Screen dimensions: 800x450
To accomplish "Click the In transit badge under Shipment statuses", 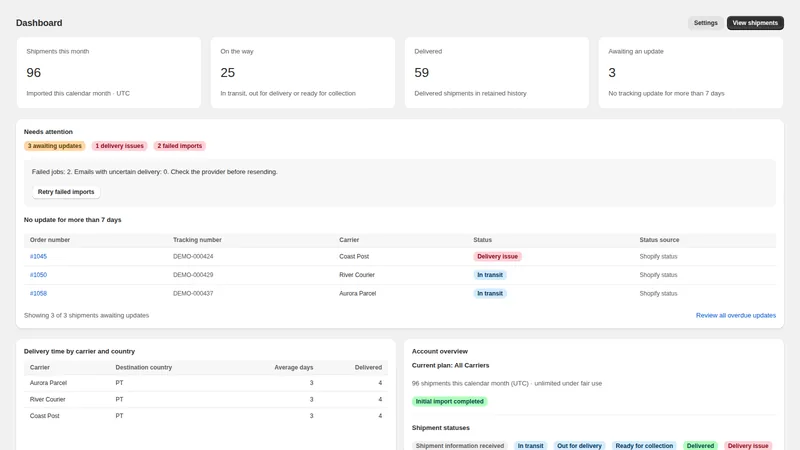I will point(530,446).
